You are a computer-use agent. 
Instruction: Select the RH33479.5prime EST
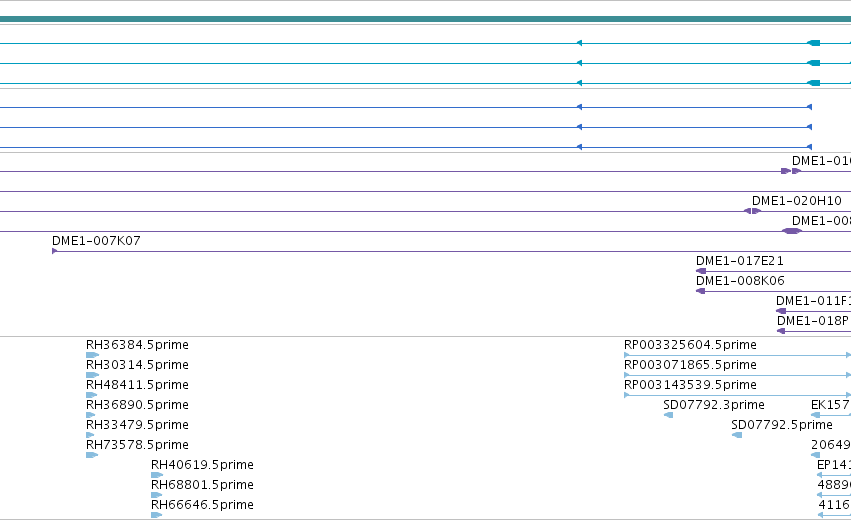pyautogui.click(x=137, y=425)
